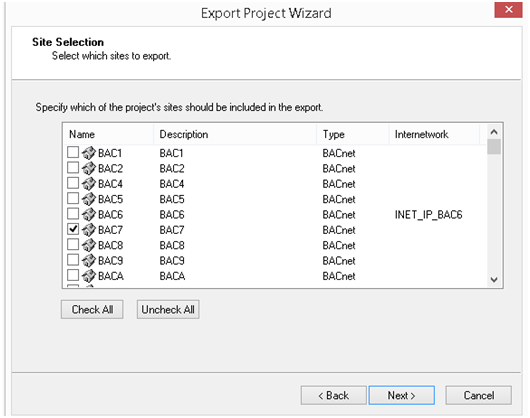Select the BAC2 site icon

coord(89,168)
